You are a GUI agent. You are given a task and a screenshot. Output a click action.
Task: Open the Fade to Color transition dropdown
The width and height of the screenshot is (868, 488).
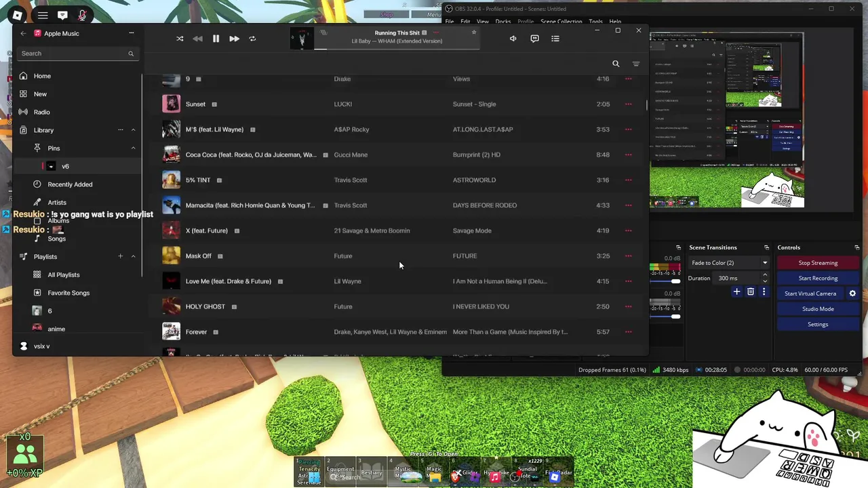tap(728, 263)
